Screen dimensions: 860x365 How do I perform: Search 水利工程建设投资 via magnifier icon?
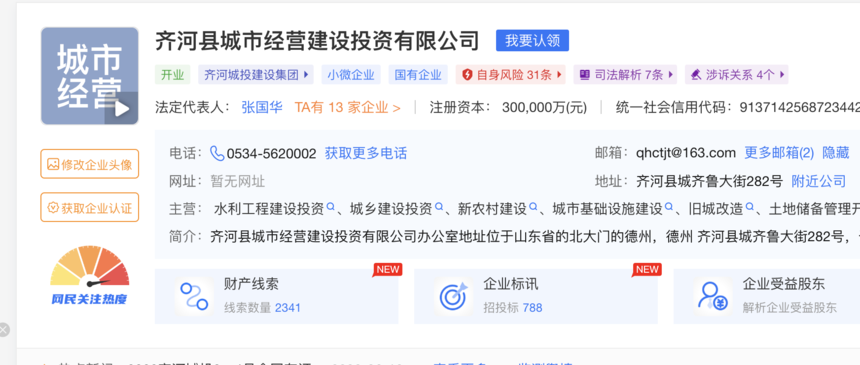(330, 207)
